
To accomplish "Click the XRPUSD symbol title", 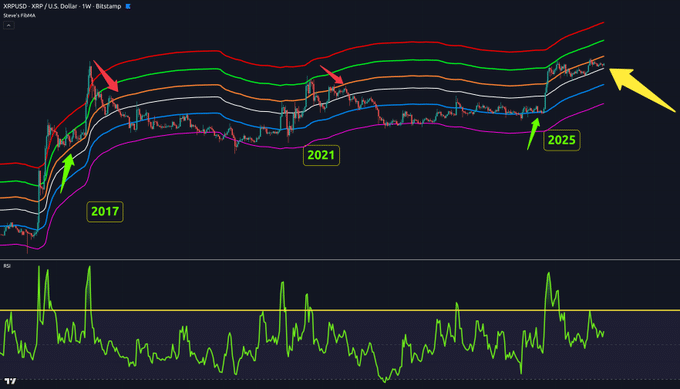I will point(62,7).
